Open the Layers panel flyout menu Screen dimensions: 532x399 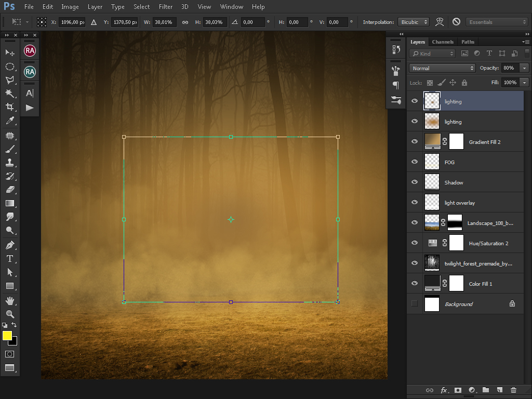pos(526,42)
